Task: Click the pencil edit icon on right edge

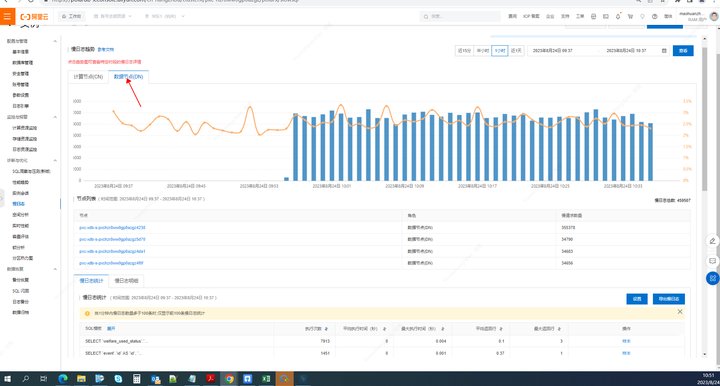Action: (x=712, y=241)
